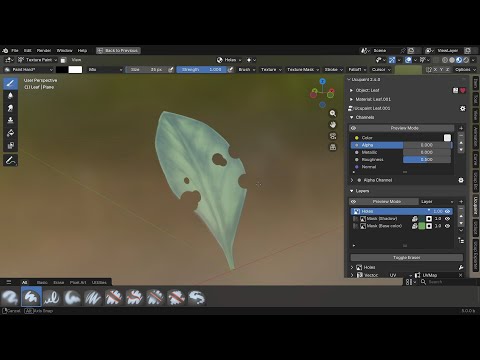Image resolution: width=480 pixels, height=360 pixels.
Task: Open Alpha Channel settings gear
Action: [461, 180]
